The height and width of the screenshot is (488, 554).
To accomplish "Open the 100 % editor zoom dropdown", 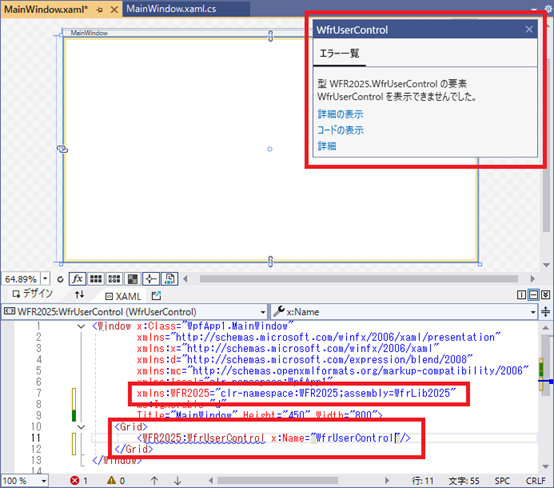I will (44, 481).
